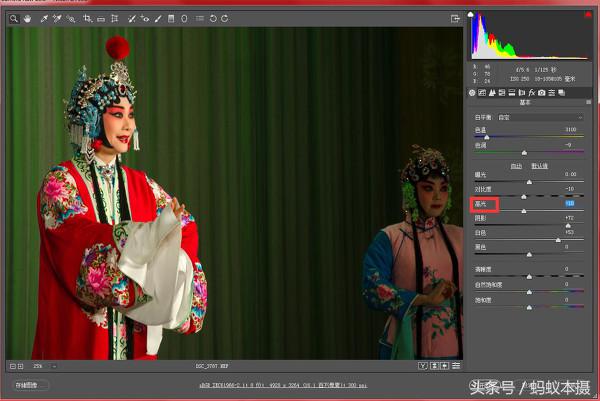Select the Graduated Filter tool

171,18
